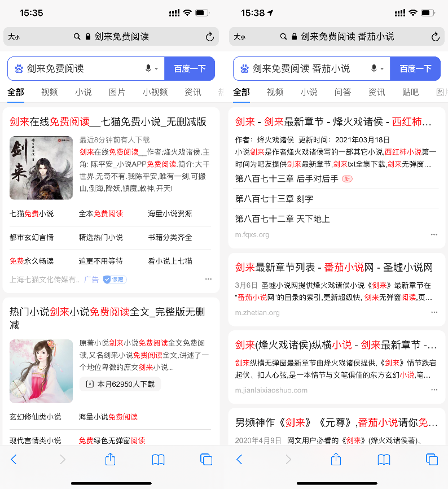
Task: Tap magnifier icon in left address bar
Action: point(77,37)
